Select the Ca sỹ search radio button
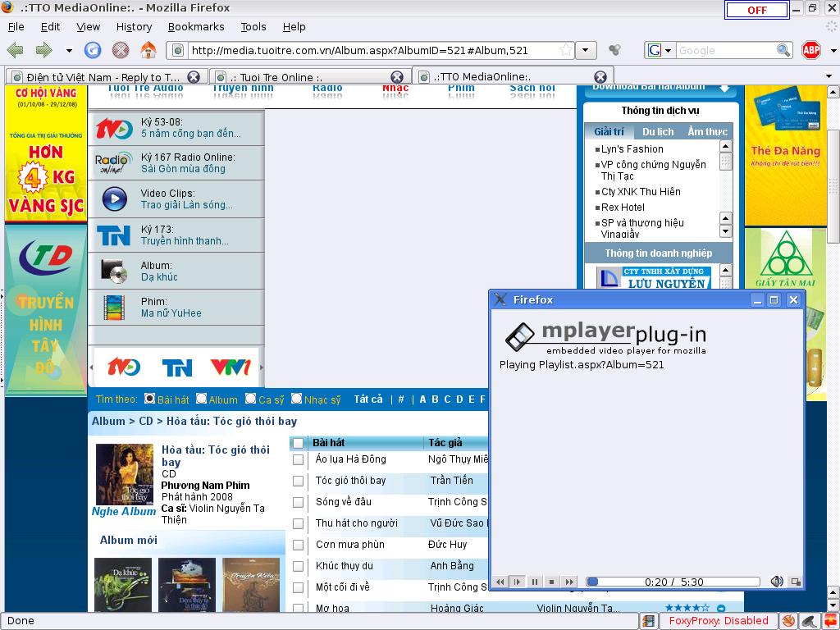The image size is (840, 630). (250, 399)
